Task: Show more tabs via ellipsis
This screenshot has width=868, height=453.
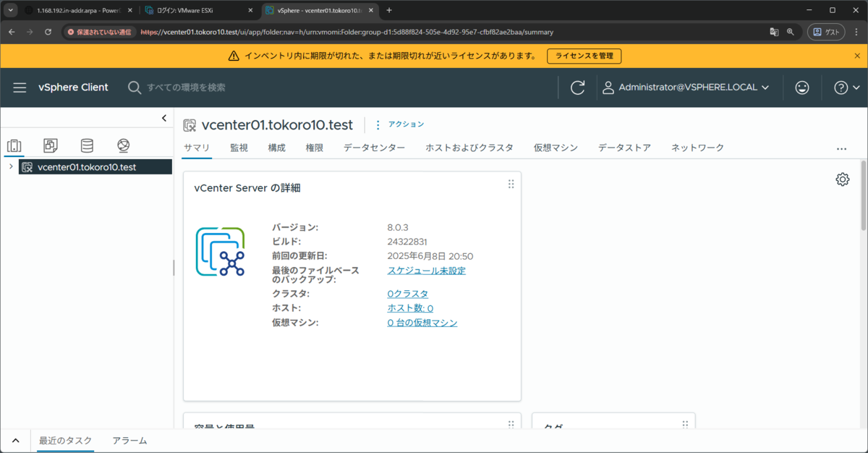Action: pyautogui.click(x=841, y=148)
